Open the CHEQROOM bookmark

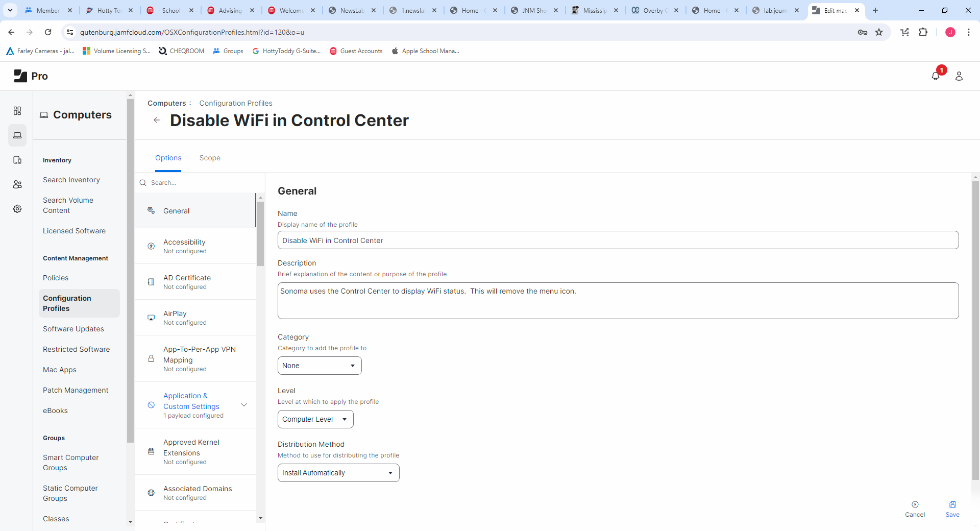pos(181,51)
